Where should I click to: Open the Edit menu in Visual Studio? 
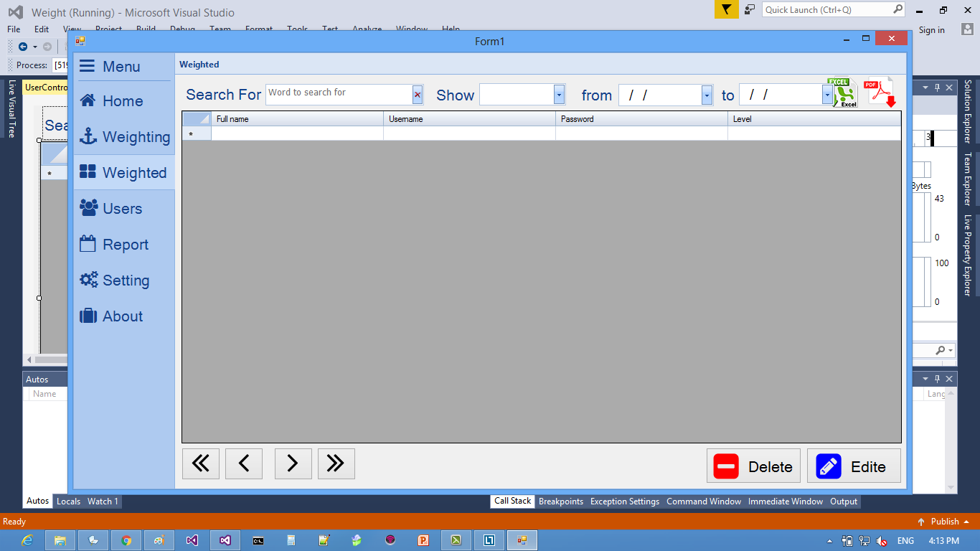(x=42, y=29)
